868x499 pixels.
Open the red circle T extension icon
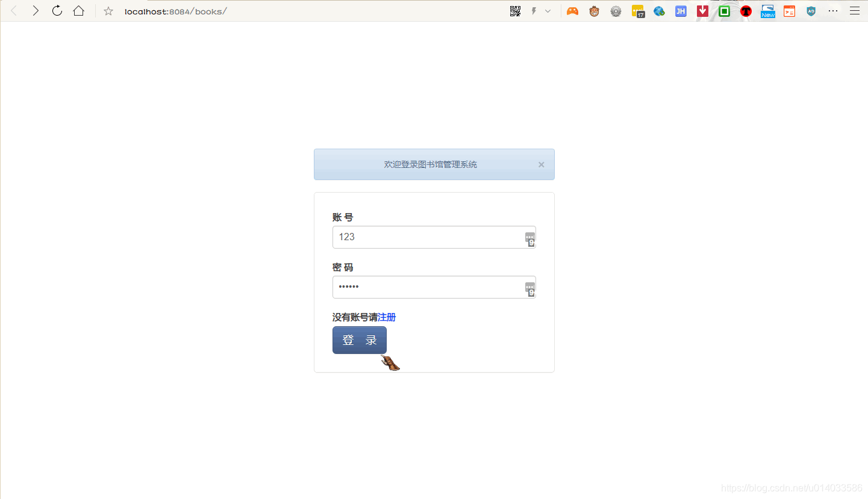[x=746, y=11]
